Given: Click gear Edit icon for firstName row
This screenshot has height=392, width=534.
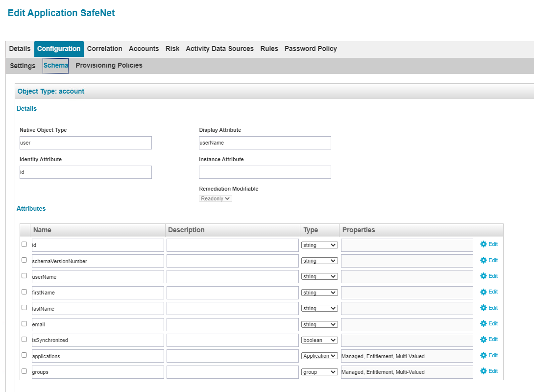Looking at the screenshot, I should [483, 292].
